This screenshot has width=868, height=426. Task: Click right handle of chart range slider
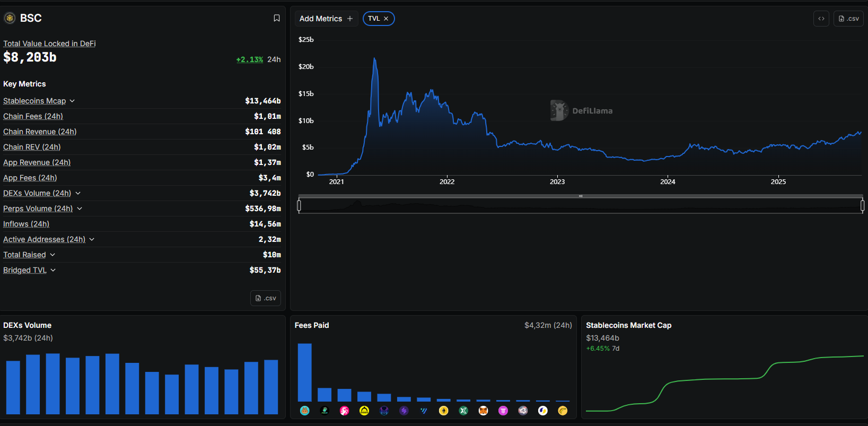pyautogui.click(x=862, y=205)
